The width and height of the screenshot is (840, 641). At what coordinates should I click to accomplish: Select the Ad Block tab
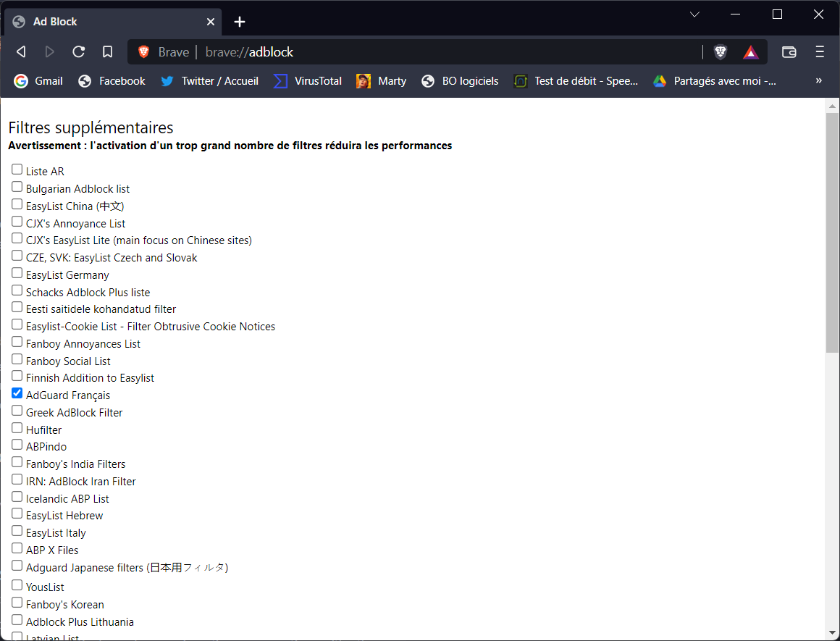[x=113, y=22]
